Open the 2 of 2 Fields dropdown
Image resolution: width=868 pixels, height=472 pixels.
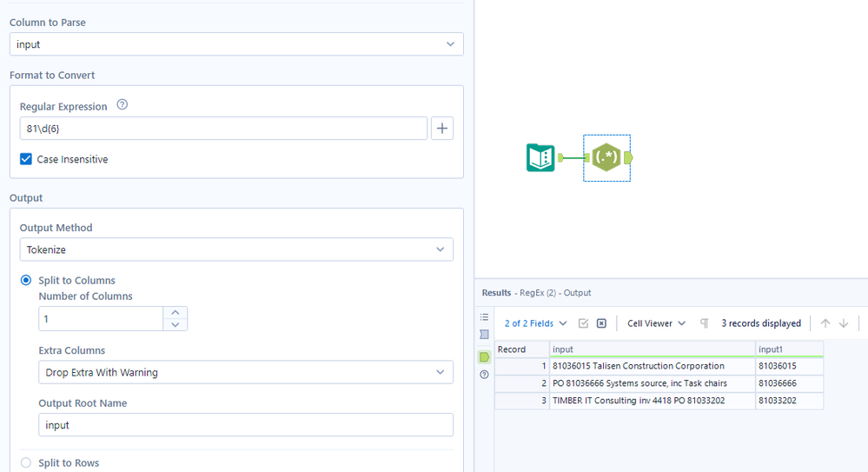(535, 323)
